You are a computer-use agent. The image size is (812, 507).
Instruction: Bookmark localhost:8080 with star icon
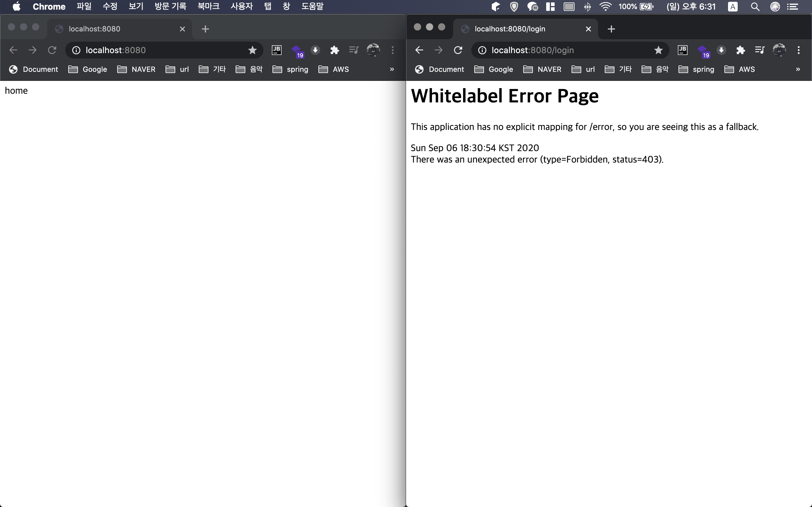tap(252, 50)
